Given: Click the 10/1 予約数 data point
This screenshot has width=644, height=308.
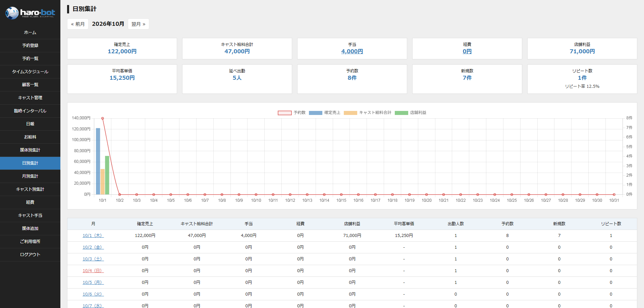Looking at the screenshot, I should 103,118.
